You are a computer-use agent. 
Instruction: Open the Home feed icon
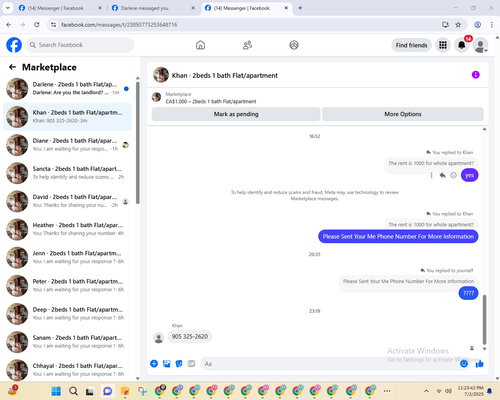[x=200, y=45]
